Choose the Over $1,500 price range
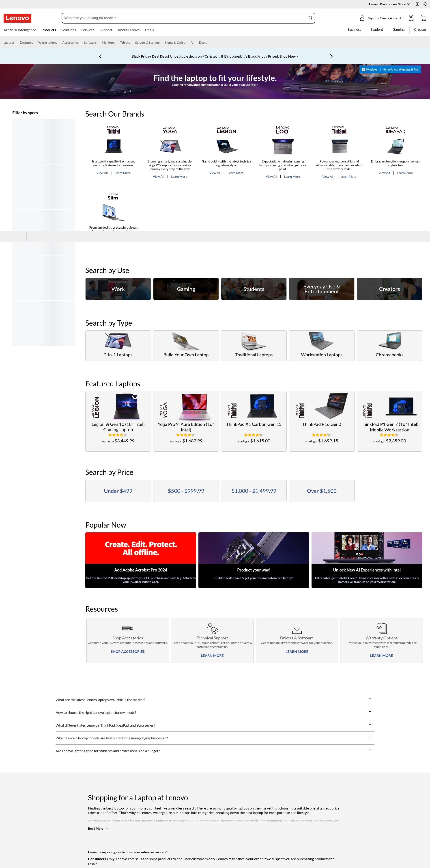 pyautogui.click(x=322, y=491)
